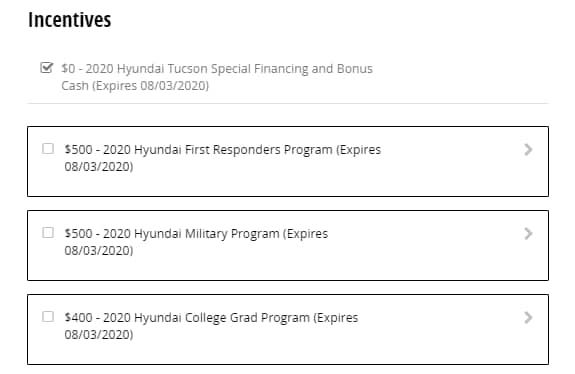
Task: Click Military Program expiration date 08/03/2020
Action: pyautogui.click(x=99, y=251)
